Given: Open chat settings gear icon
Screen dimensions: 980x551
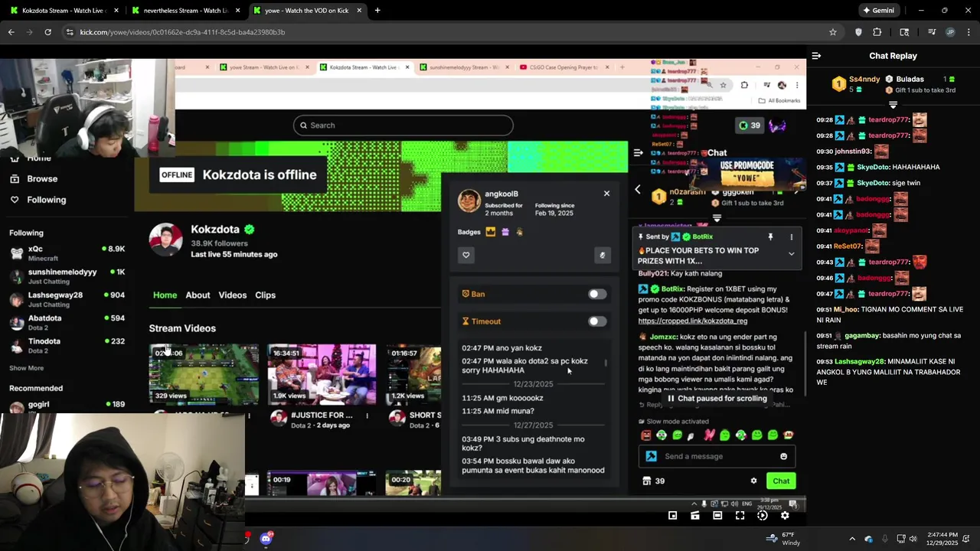Looking at the screenshot, I should pyautogui.click(x=753, y=481).
